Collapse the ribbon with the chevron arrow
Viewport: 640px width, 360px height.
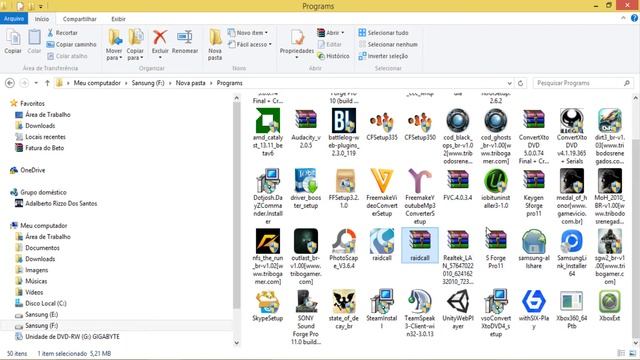click(623, 18)
